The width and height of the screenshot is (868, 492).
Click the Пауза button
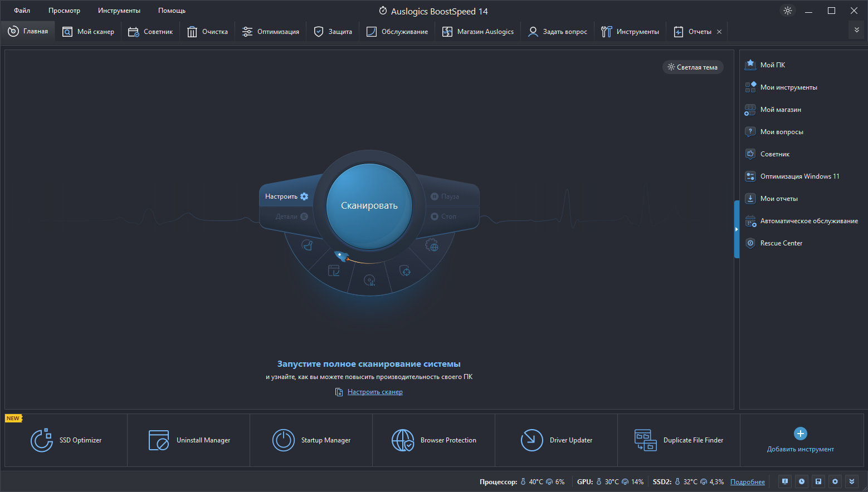[x=445, y=196]
